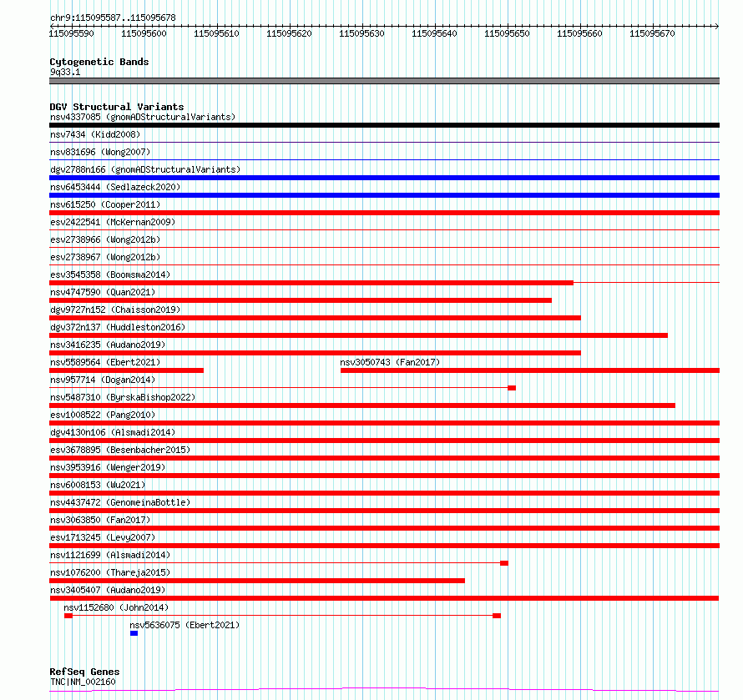Click the ruler's right scroll arrow

pos(717,26)
